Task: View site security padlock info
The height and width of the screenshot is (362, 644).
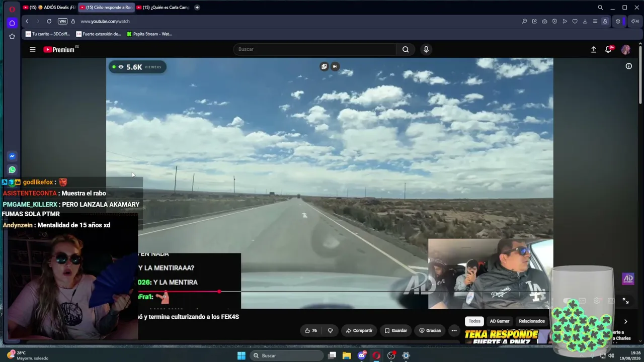Action: [73, 21]
